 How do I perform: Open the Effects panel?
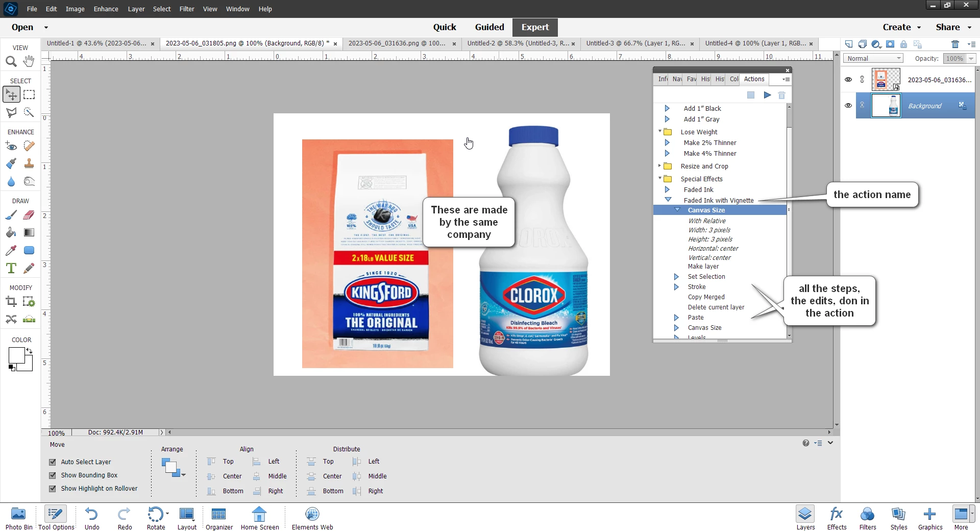837,518
